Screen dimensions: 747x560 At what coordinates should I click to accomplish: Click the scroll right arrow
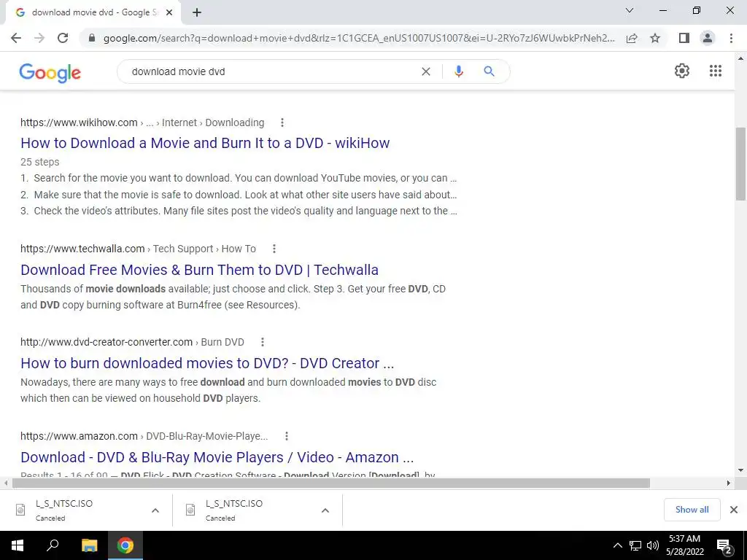pos(729,483)
